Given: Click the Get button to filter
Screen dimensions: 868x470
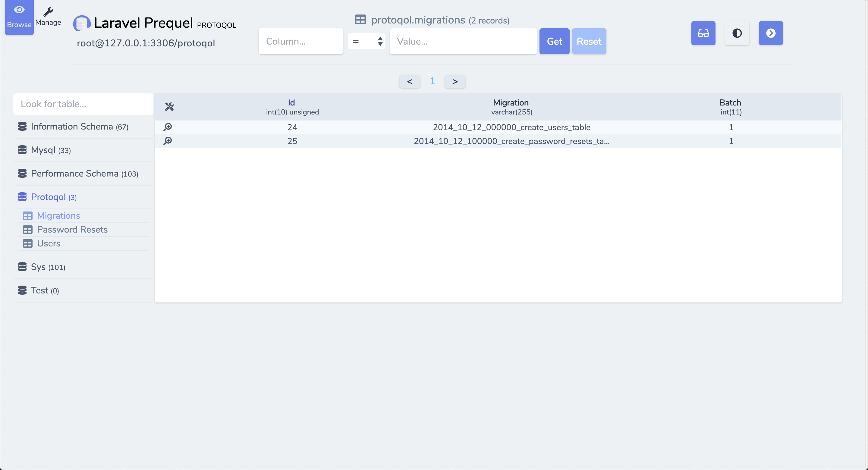Looking at the screenshot, I should (x=554, y=41).
